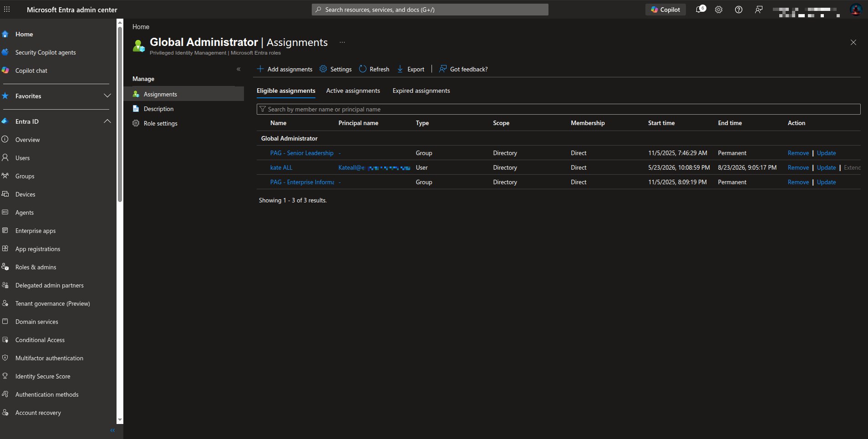
Task: Update kate ALL assignment
Action: tap(826, 168)
